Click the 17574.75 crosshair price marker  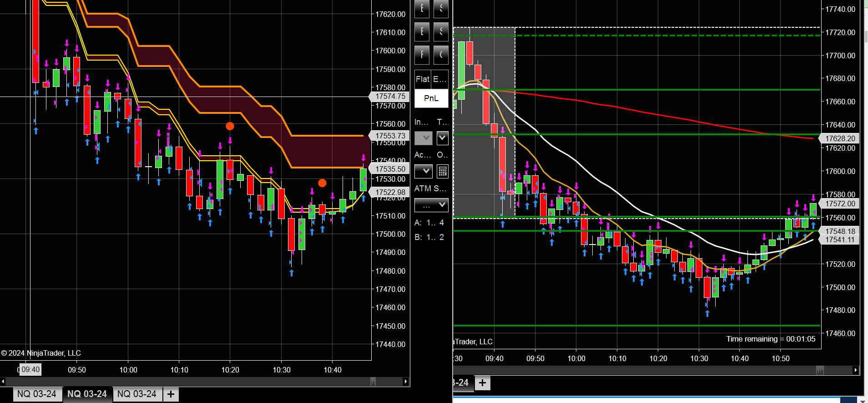coord(389,96)
